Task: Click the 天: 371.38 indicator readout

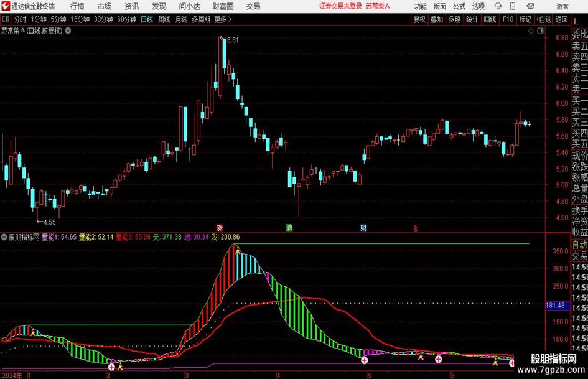Action: (x=167, y=237)
